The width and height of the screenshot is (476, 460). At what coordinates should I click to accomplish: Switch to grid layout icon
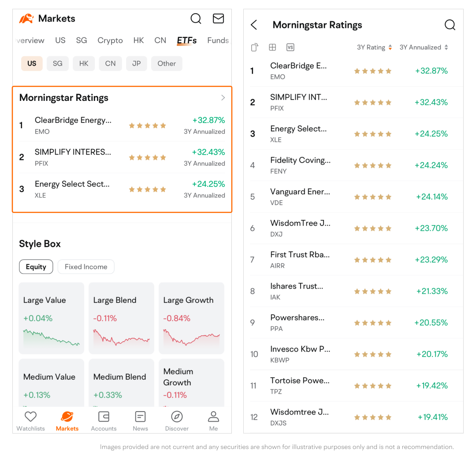272,48
